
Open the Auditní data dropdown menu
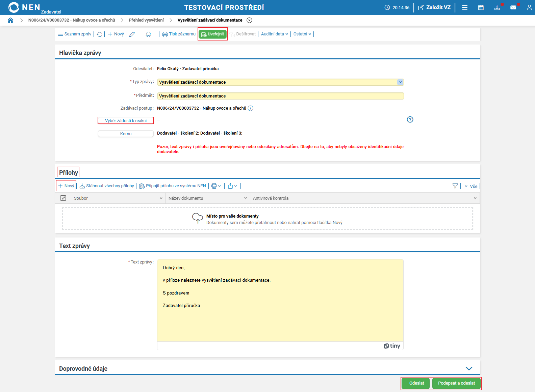(x=274, y=34)
